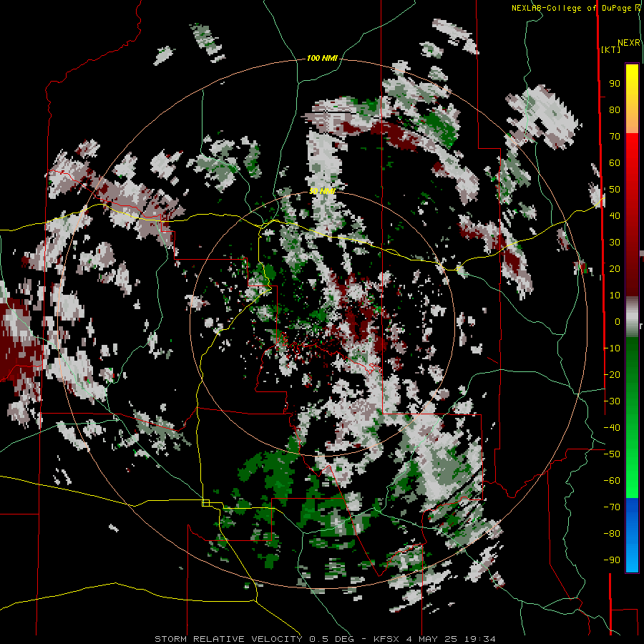Select the -10 value on velocity scale
The image size is (644, 644).
pyautogui.click(x=612, y=348)
